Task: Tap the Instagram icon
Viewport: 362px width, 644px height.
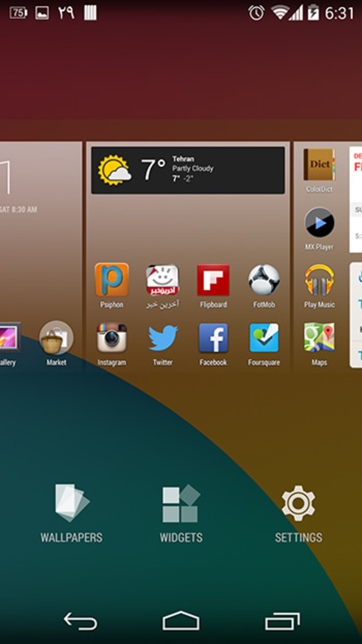Action: tap(112, 338)
